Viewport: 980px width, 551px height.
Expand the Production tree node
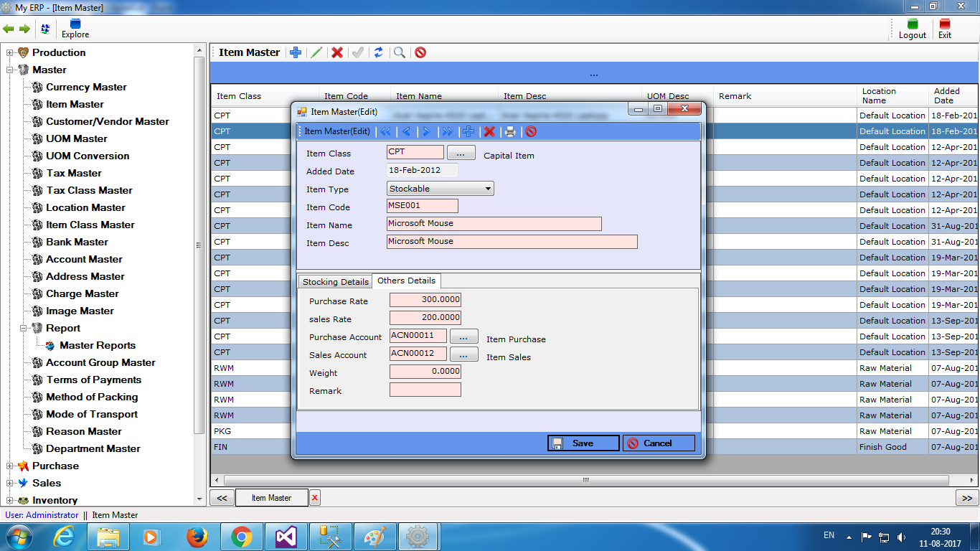pyautogui.click(x=10, y=52)
